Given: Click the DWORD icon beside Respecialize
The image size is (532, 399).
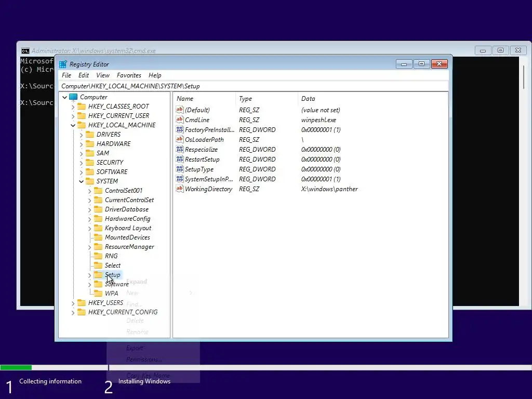Looking at the screenshot, I should point(179,149).
